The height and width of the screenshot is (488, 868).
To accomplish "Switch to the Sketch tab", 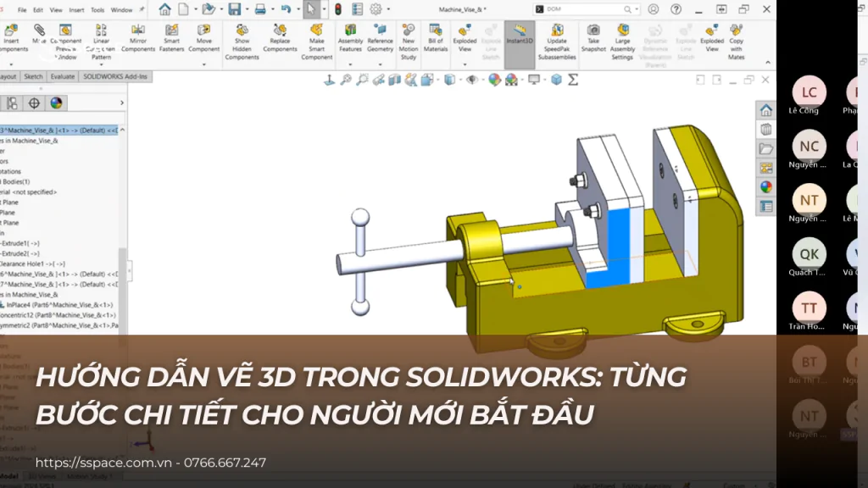I will click(33, 77).
